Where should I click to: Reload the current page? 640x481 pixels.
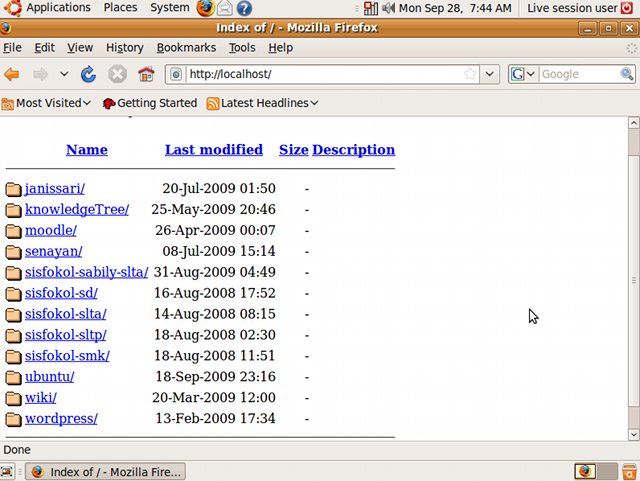[x=88, y=74]
